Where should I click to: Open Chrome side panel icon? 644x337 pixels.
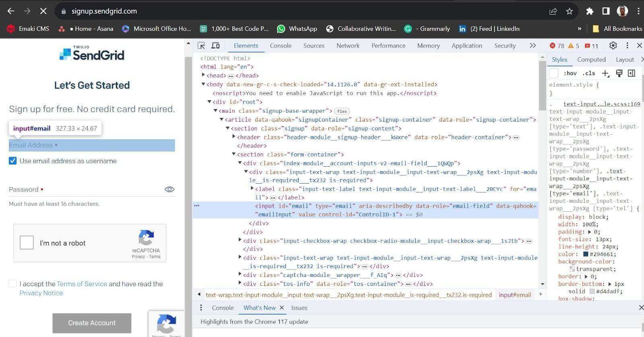point(606,11)
